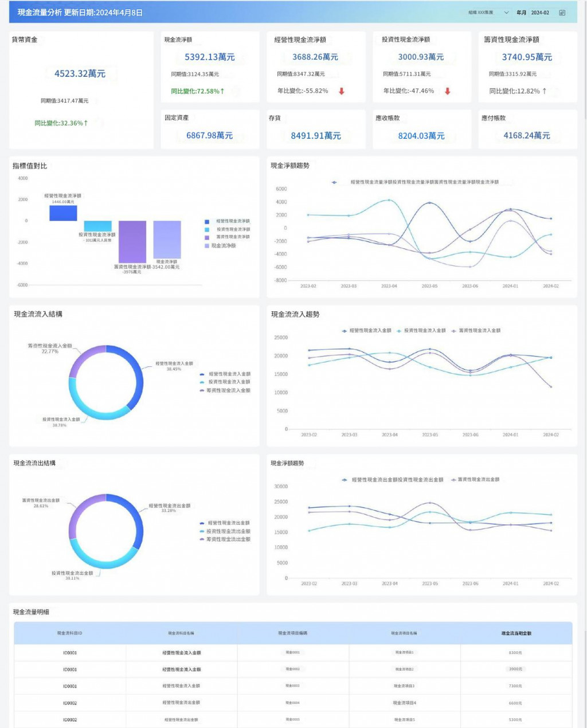The height and width of the screenshot is (728, 587).
Task: Toggle 經營性現金流入金額 legend in 現金流流入結構 donut
Action: click(x=225, y=374)
